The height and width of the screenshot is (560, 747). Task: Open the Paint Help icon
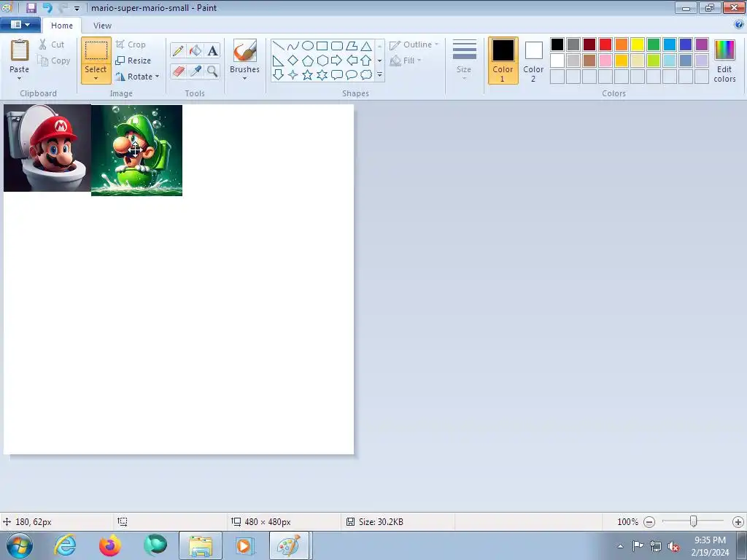tap(739, 25)
